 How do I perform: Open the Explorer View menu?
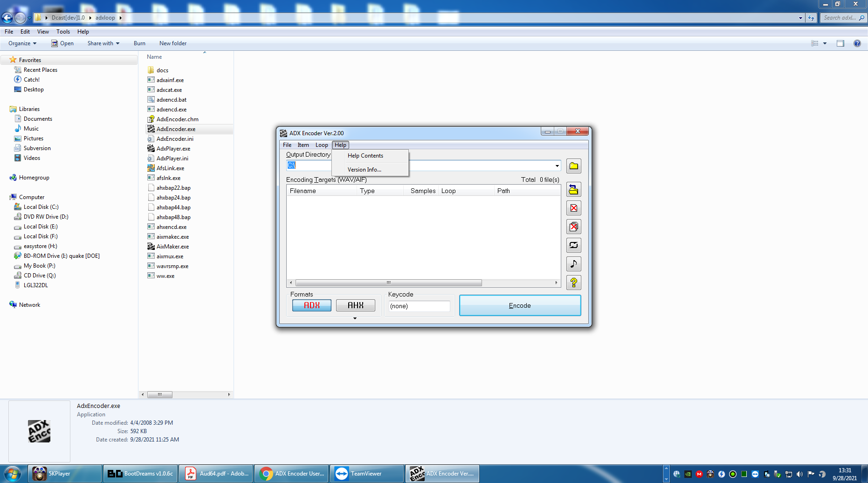click(x=43, y=32)
